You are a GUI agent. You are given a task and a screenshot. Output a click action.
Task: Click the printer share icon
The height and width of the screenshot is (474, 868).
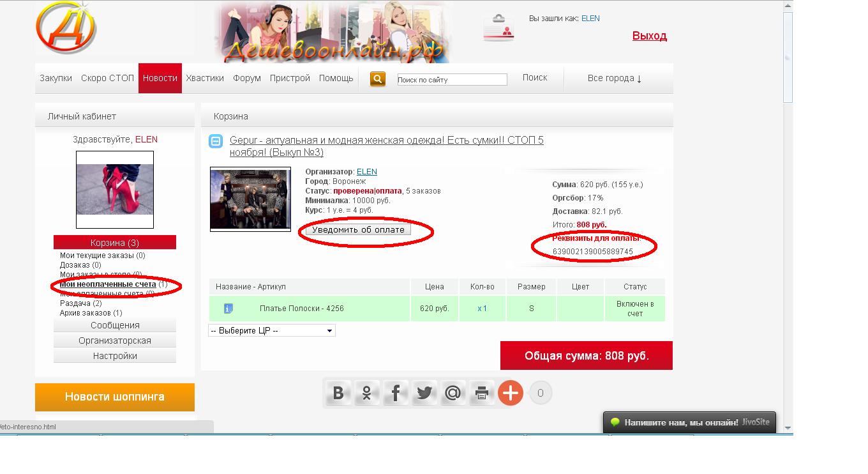point(482,393)
